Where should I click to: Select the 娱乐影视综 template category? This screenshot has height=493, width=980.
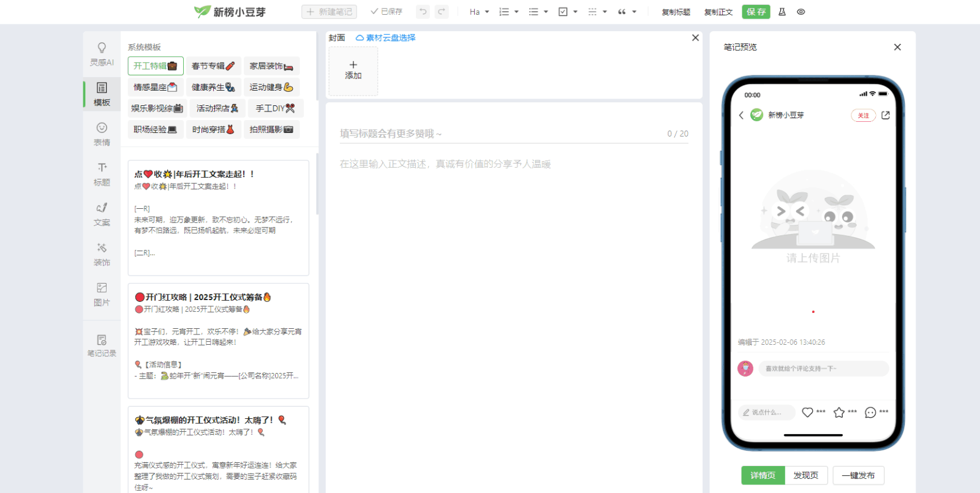[157, 108]
